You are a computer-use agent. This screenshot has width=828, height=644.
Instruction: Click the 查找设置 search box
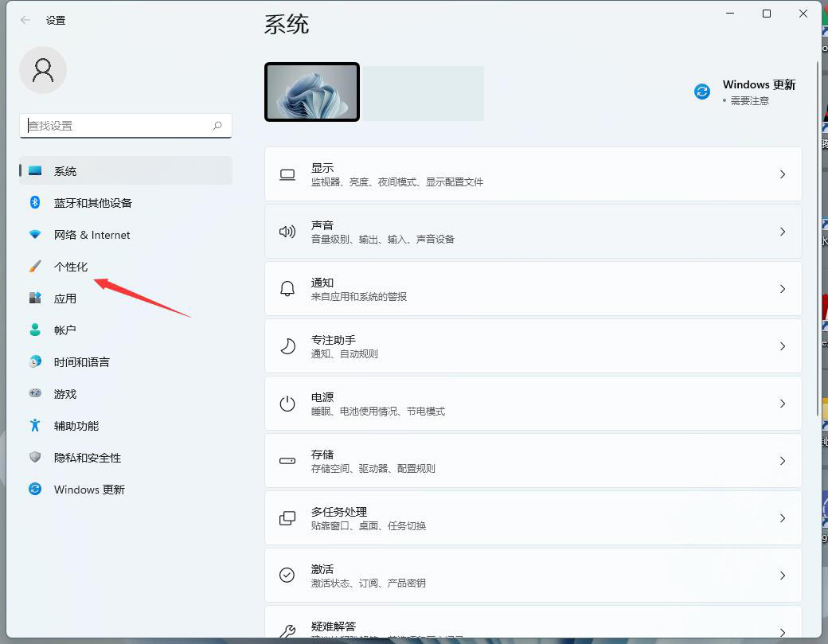pos(125,125)
